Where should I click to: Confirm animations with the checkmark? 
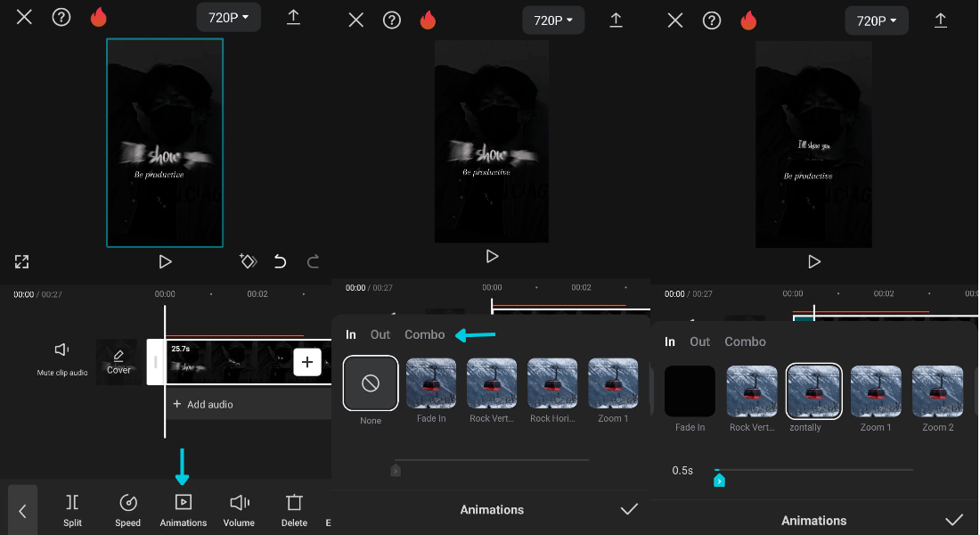pos(629,509)
